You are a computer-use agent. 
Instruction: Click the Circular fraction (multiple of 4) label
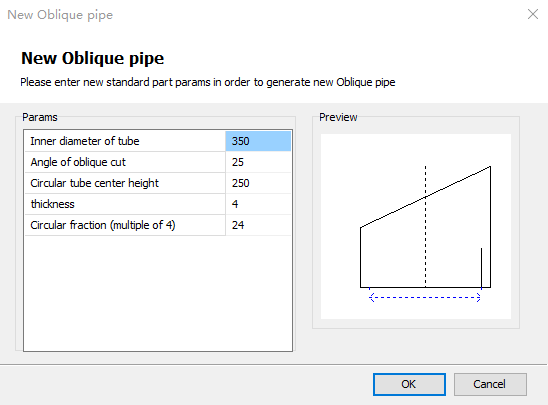[103, 225]
